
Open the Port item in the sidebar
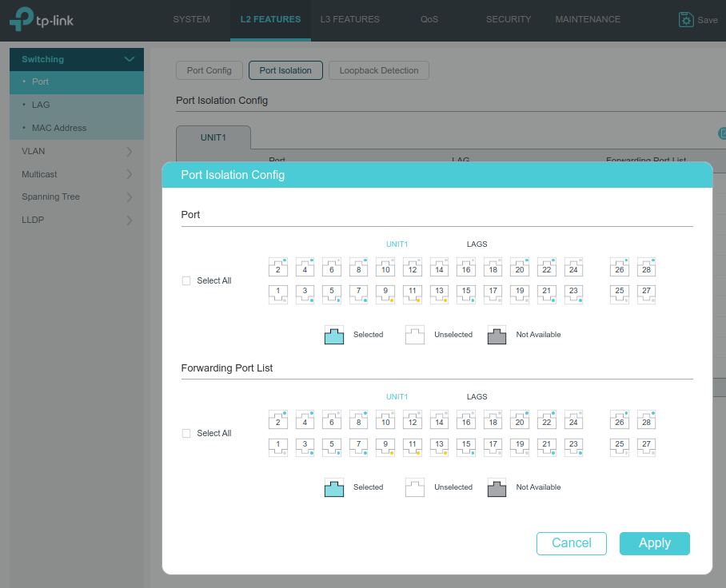click(77, 82)
